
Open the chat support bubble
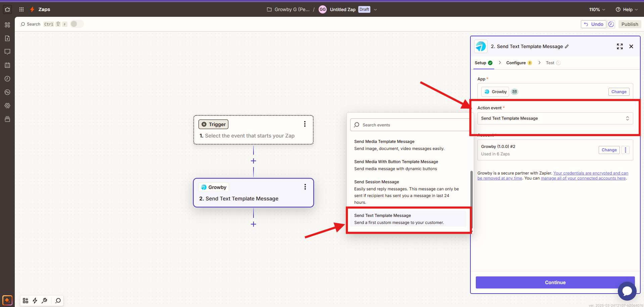627,291
